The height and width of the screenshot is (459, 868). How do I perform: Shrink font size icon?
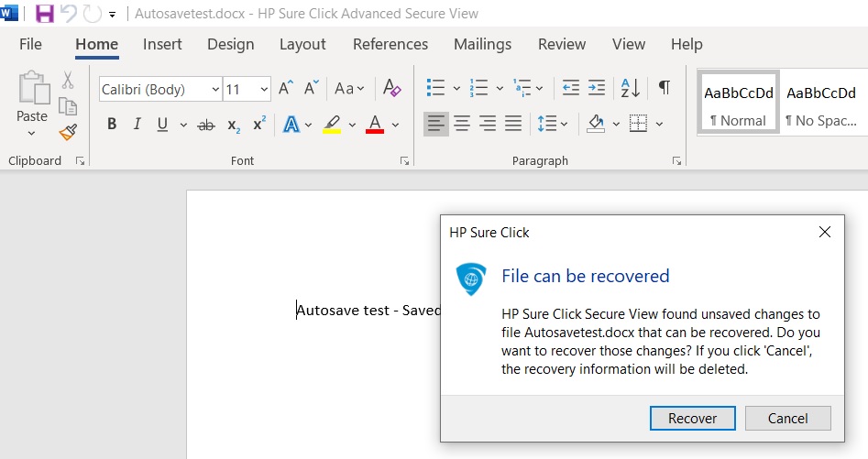pos(312,88)
